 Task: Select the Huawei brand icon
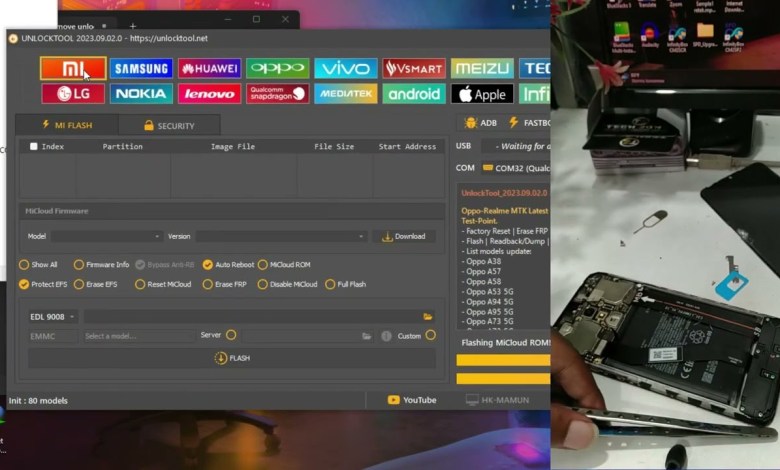pos(209,68)
